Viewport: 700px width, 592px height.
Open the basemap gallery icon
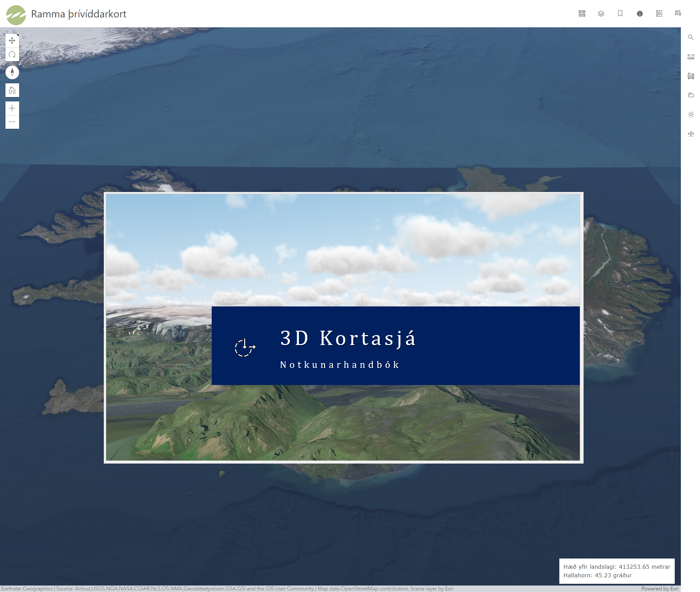click(x=582, y=14)
